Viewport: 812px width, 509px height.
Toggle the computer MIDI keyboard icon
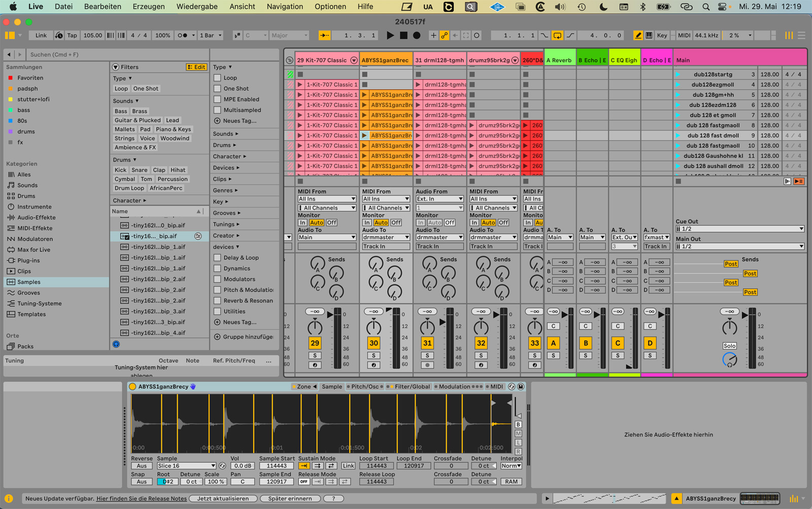(x=649, y=36)
